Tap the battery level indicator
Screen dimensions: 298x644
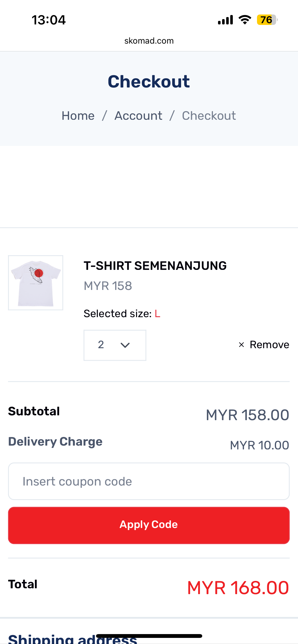coord(267,20)
